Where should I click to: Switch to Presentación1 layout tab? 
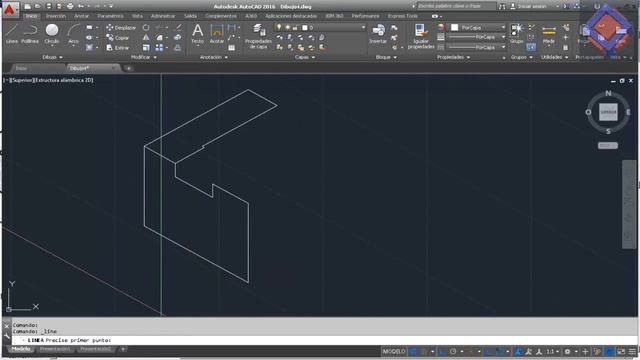click(x=55, y=349)
